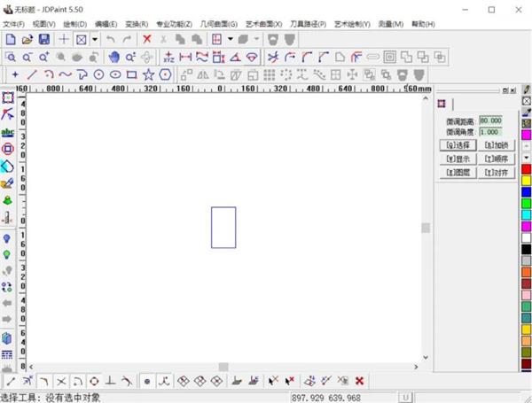
Task: Toggle perpendicular snap in bottom toolbar
Action: coord(110,382)
